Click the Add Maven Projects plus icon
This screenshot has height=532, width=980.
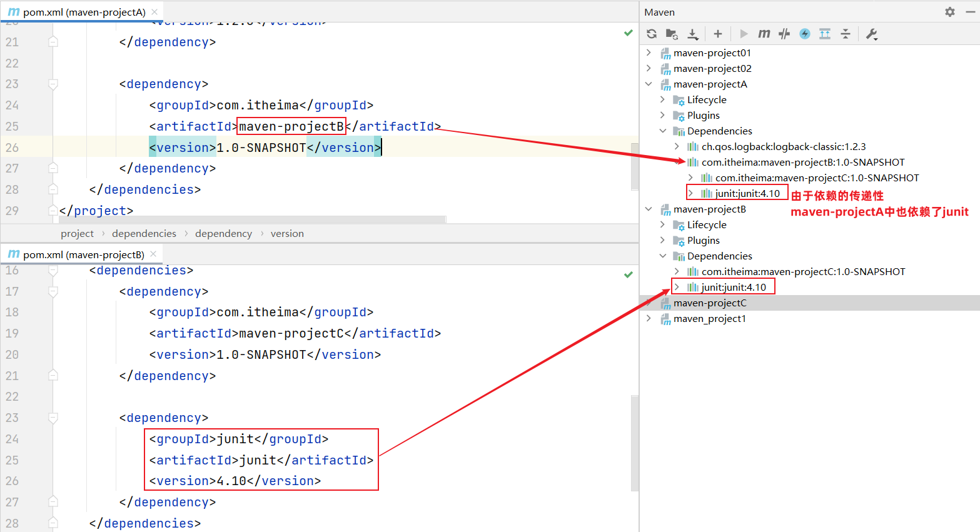pyautogui.click(x=718, y=34)
